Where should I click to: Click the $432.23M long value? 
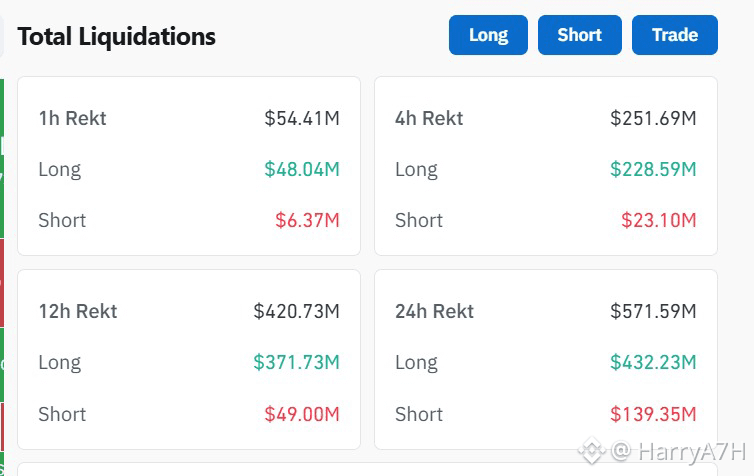pos(653,363)
